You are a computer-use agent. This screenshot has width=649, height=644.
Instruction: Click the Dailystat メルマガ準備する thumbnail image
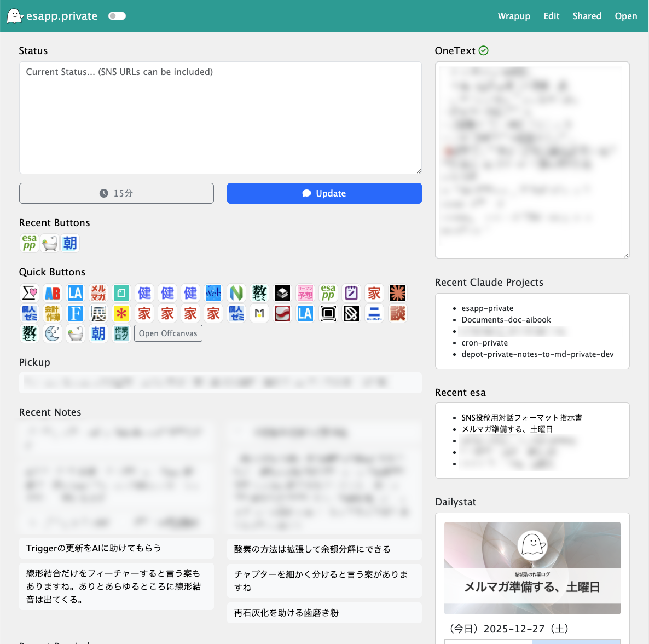(x=532, y=568)
